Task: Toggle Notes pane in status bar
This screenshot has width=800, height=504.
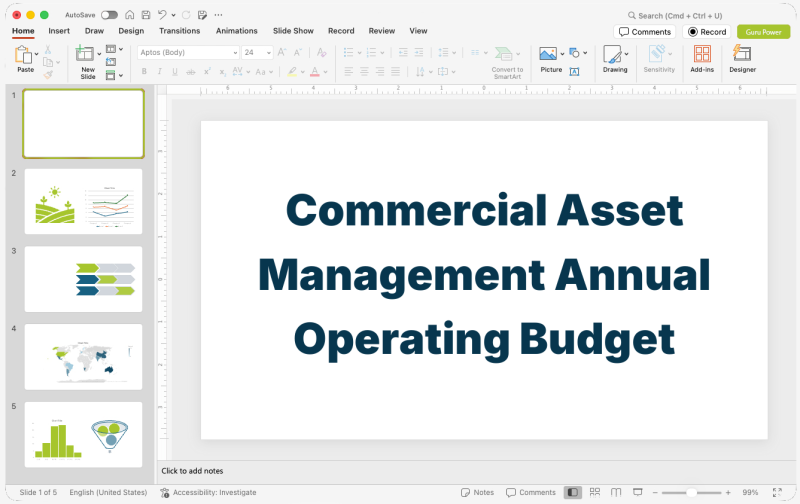Action: pos(478,492)
